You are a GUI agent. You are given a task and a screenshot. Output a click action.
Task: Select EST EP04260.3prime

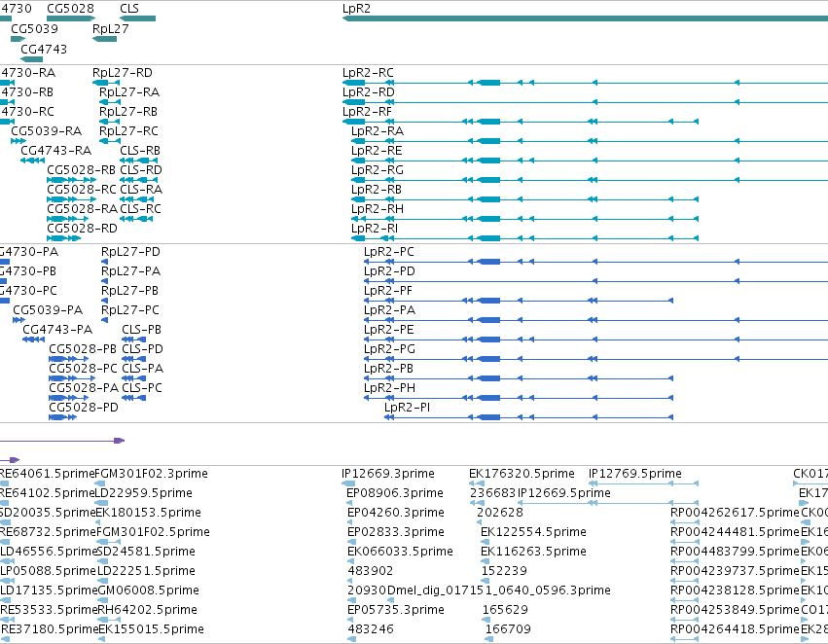[396, 512]
